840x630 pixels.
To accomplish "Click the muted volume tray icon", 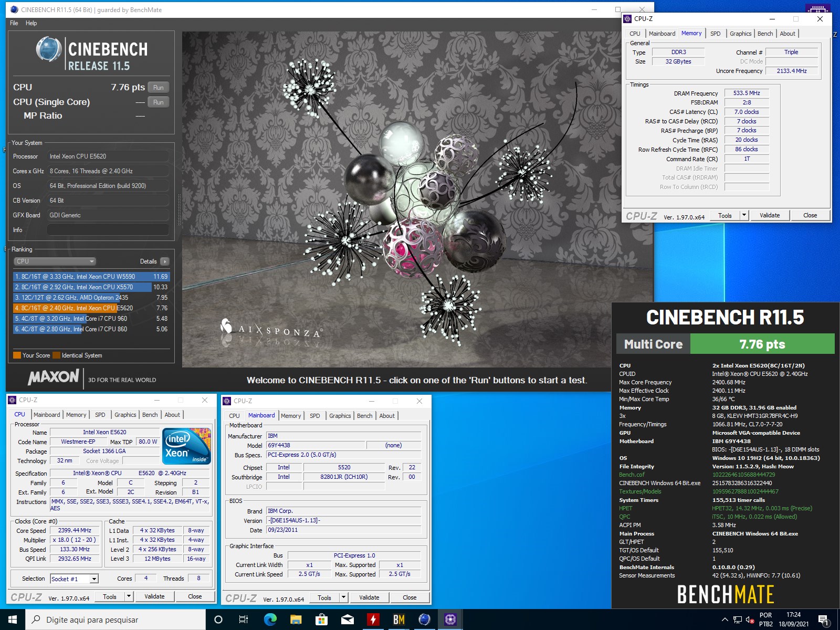I will 750,619.
